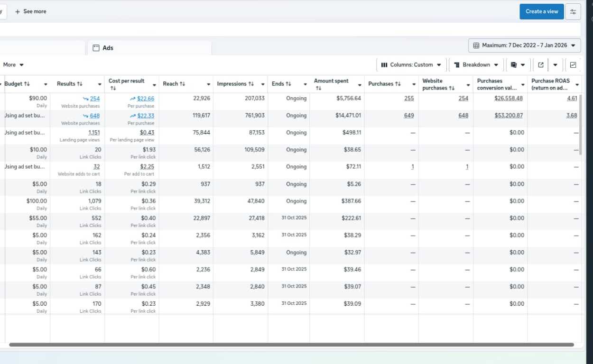Open the trend chart icon on toolbar's right
The width and height of the screenshot is (593, 364).
pos(573,64)
